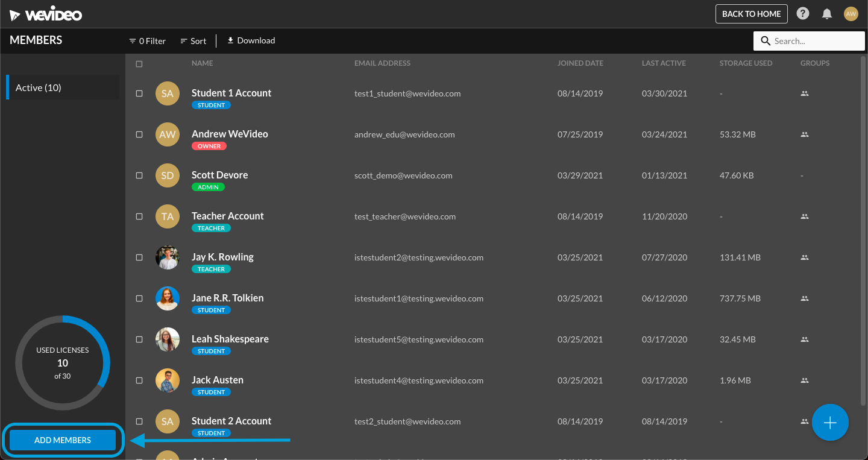Select the Active (10) tab
This screenshot has width=868, height=460.
point(63,87)
